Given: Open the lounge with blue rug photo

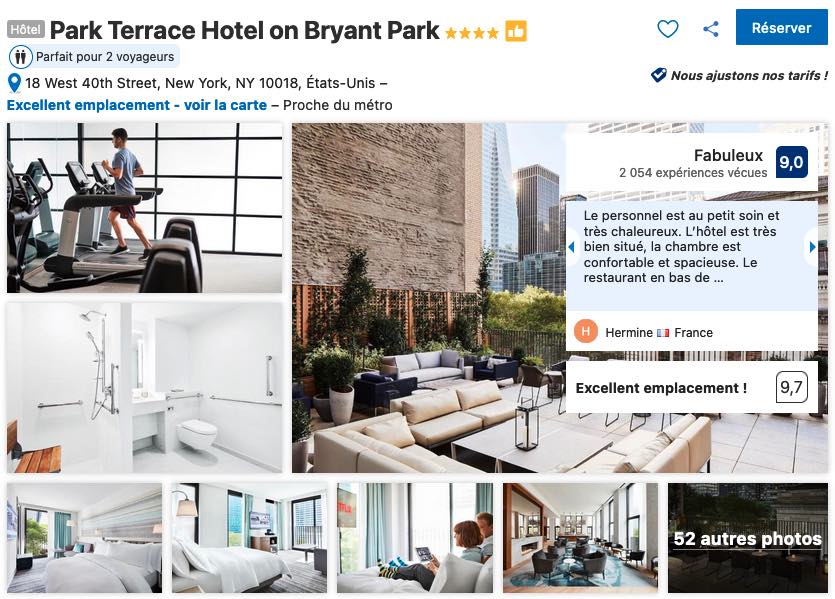Looking at the screenshot, I should pyautogui.click(x=580, y=538).
